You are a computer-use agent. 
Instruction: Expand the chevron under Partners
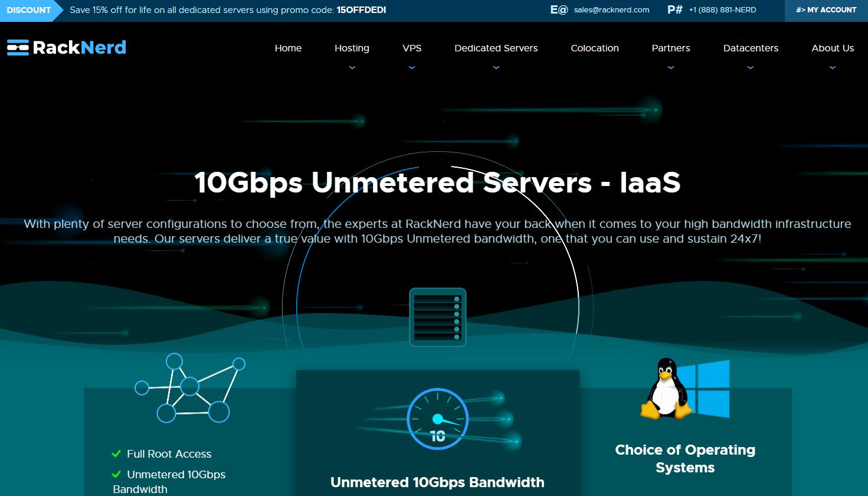[671, 68]
